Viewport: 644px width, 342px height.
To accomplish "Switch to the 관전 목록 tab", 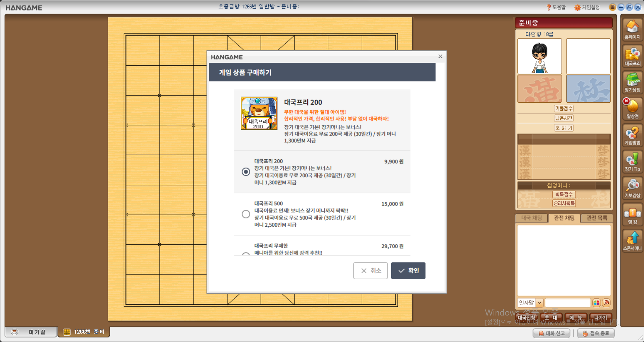I will coord(597,218).
